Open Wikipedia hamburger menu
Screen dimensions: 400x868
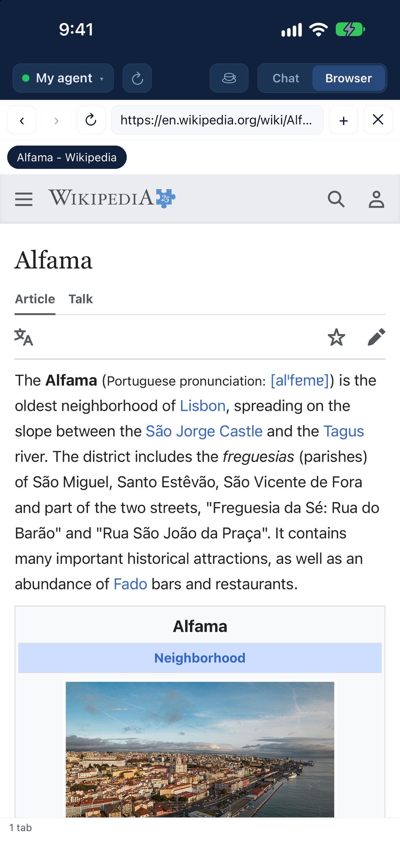pos(24,199)
